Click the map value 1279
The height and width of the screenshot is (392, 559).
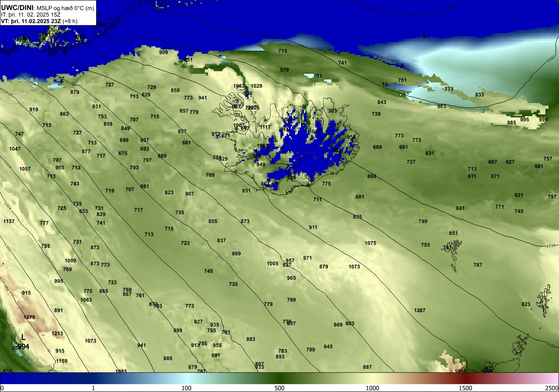(29, 317)
